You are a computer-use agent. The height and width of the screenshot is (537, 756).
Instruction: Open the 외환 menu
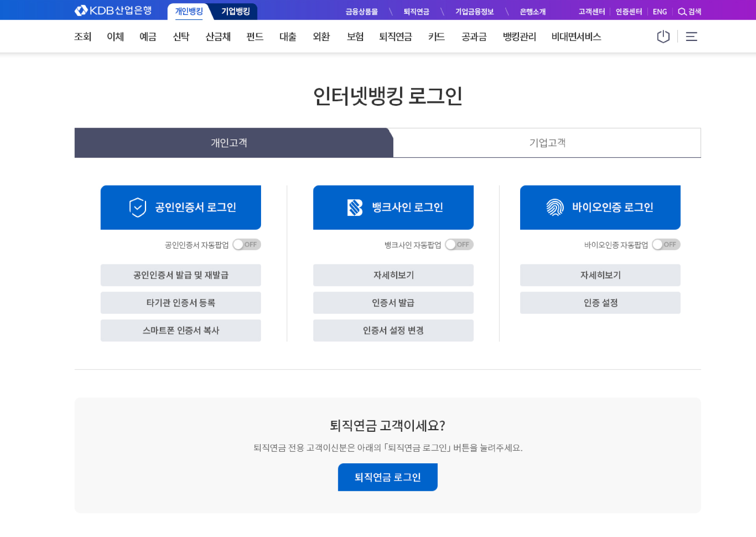(321, 37)
